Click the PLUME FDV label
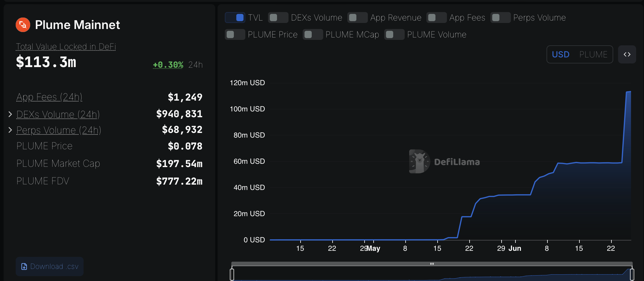 pos(43,181)
